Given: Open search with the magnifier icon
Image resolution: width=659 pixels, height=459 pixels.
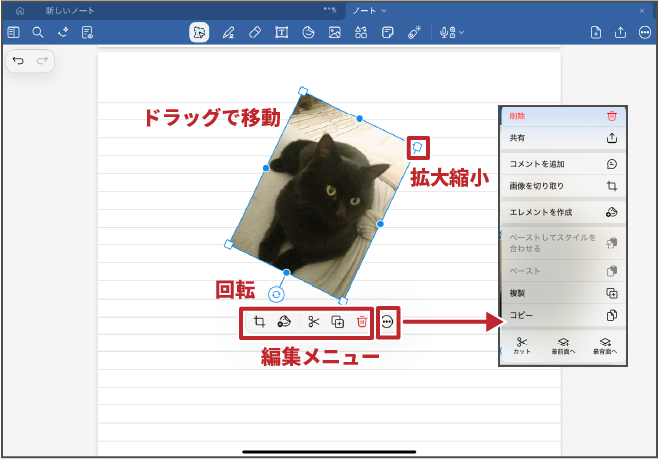Looking at the screenshot, I should point(38,32).
